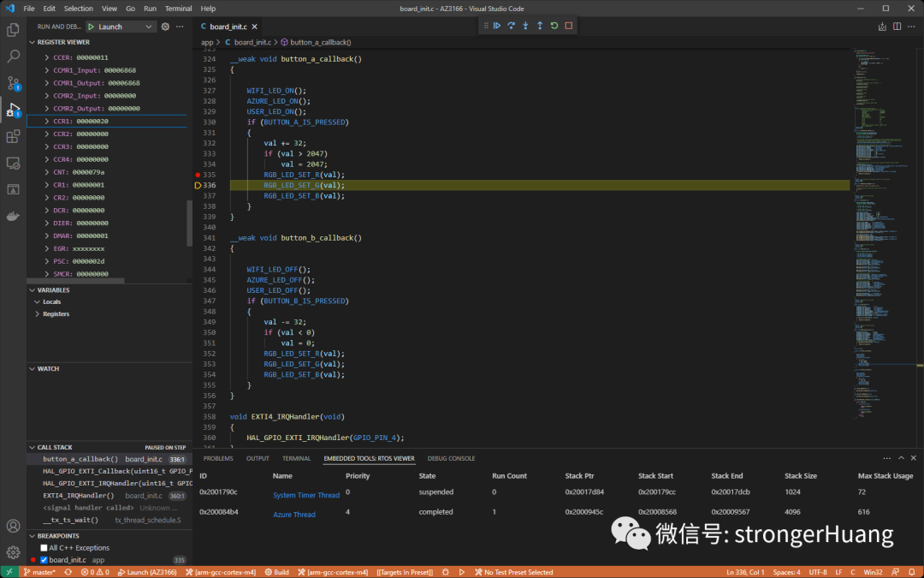Viewport: 924px width, 578px height.
Task: Click the debug Continue button
Action: [497, 26]
